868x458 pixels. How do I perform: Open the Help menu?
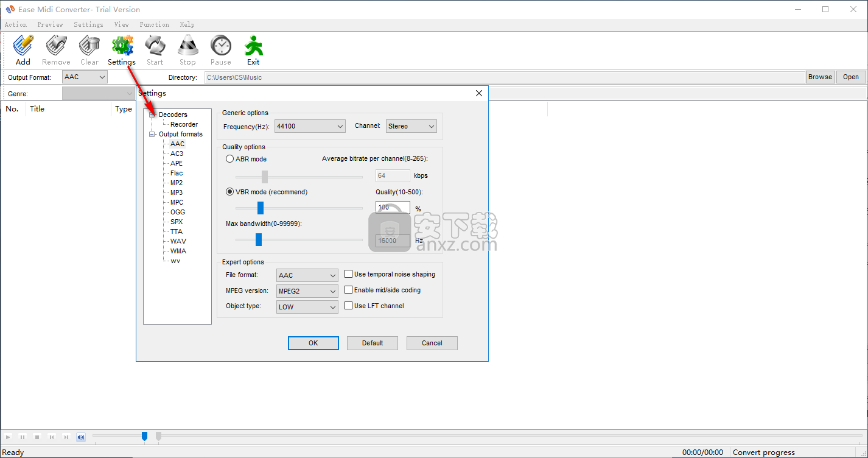pos(187,24)
